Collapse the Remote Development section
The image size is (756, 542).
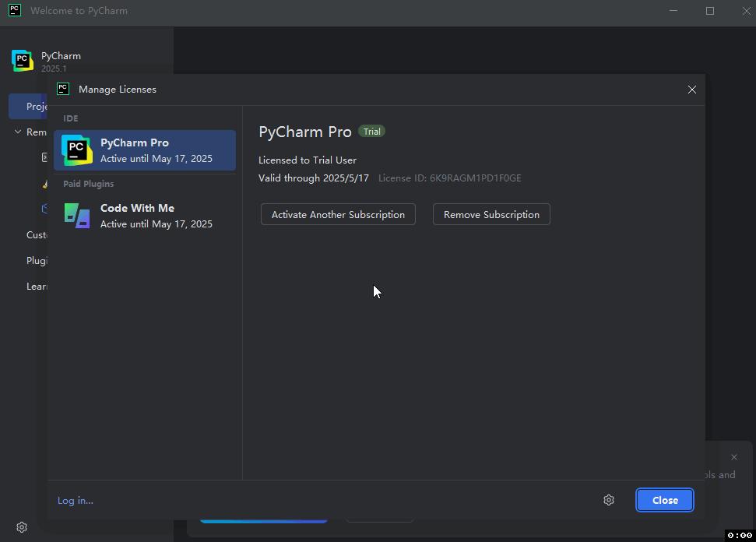[x=17, y=132]
